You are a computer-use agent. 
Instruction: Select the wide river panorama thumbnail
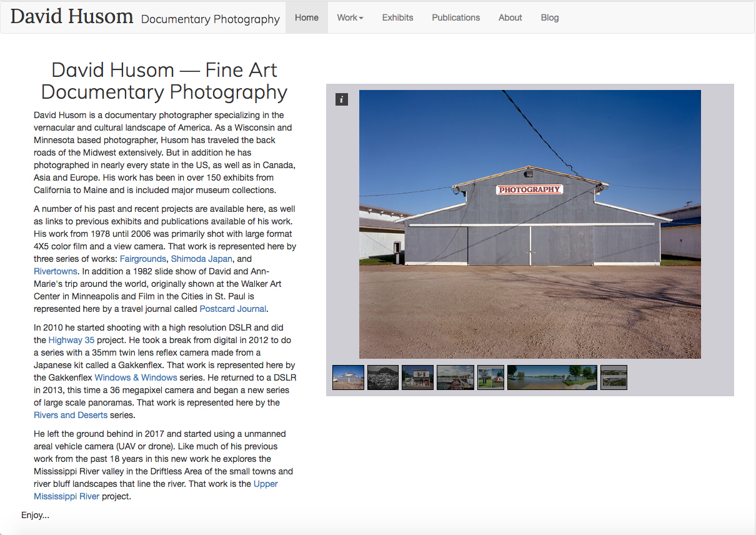pyautogui.click(x=552, y=377)
